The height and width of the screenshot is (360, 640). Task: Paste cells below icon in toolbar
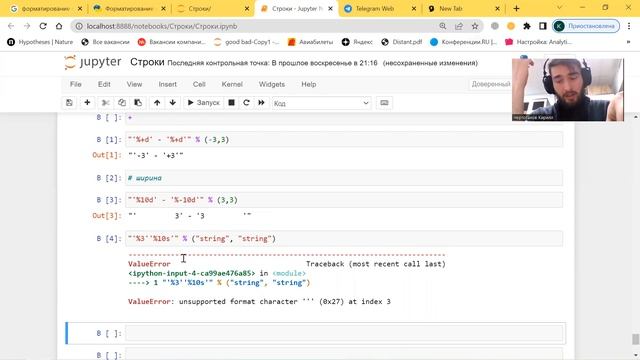click(138, 103)
